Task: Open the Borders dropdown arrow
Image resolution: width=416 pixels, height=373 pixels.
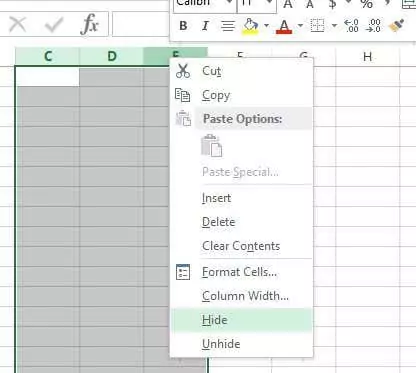Action: [334, 26]
